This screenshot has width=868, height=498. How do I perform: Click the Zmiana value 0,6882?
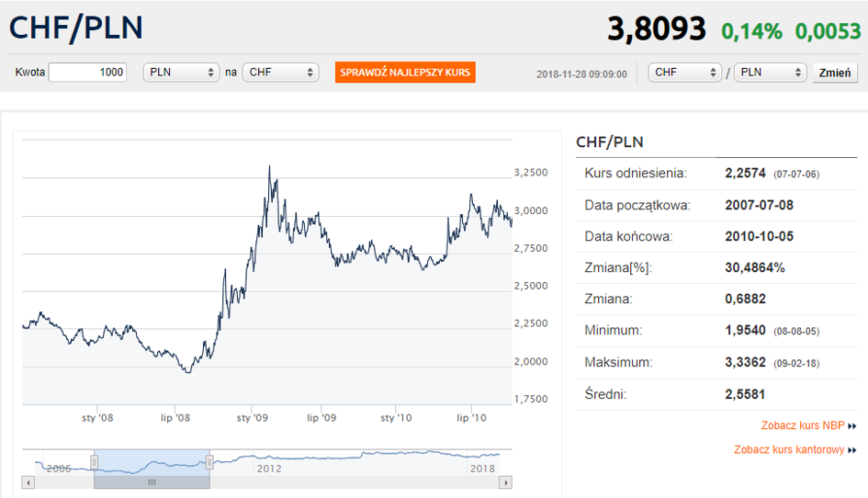[x=745, y=300]
